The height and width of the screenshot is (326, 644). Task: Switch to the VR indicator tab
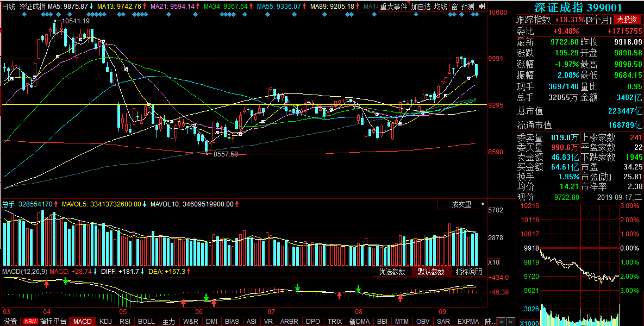pyautogui.click(x=268, y=322)
